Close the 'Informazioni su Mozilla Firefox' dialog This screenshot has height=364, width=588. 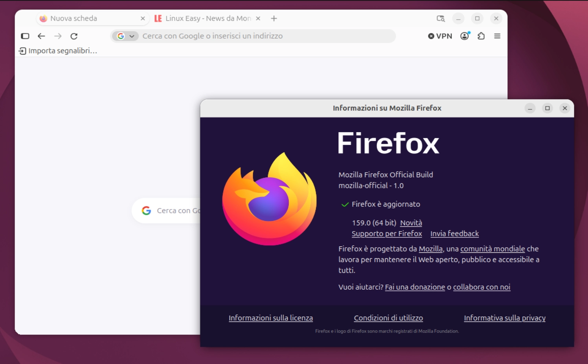(x=565, y=108)
